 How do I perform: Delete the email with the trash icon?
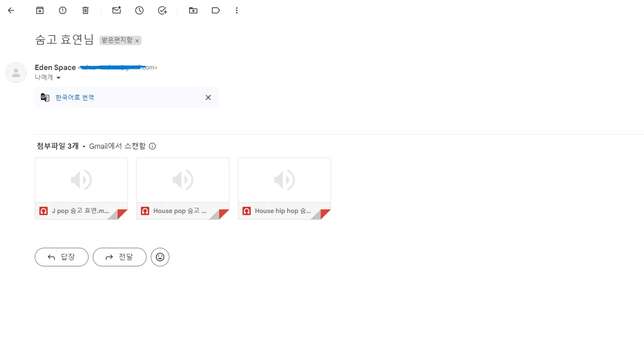(x=85, y=10)
